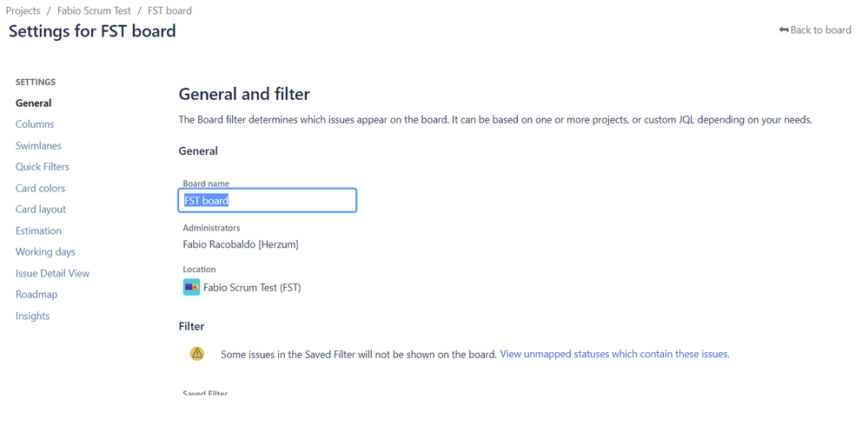868x426 pixels.
Task: Switch to Estimation settings
Action: point(39,230)
